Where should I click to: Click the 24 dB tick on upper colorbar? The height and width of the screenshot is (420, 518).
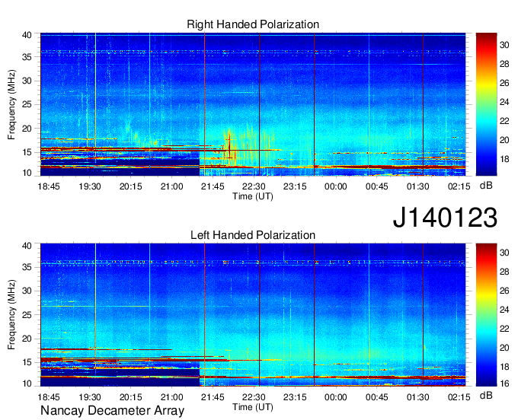[x=504, y=102]
